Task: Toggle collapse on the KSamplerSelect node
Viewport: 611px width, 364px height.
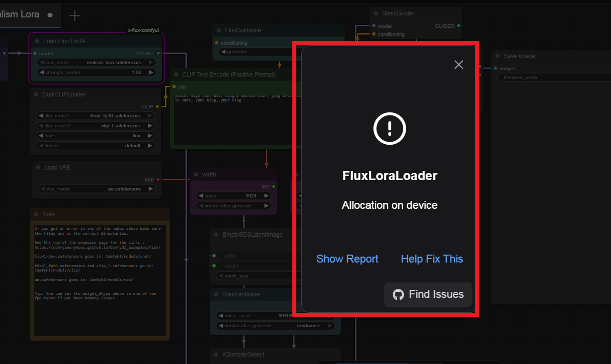Action: point(216,355)
